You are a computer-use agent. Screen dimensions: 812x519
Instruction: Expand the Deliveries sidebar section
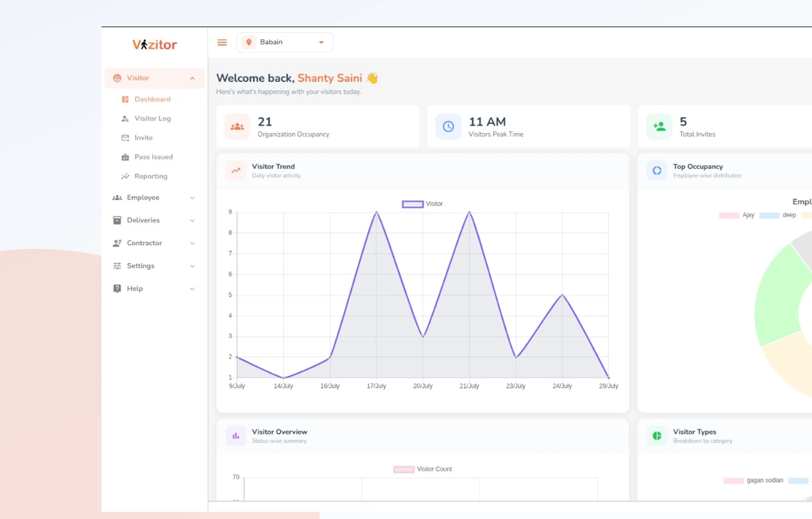coord(154,220)
